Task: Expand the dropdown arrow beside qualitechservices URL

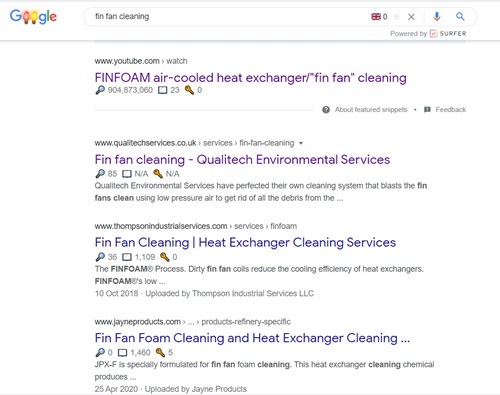Action: [301, 143]
